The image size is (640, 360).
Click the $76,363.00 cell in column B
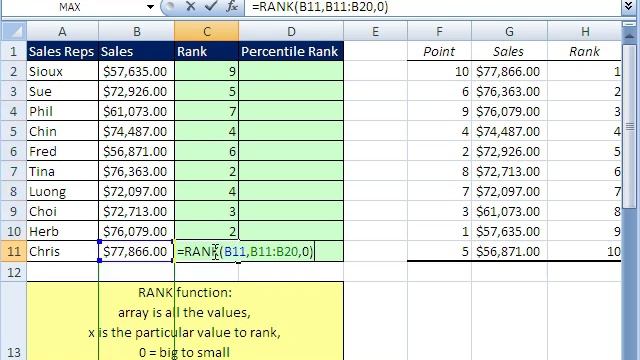[x=136, y=171]
